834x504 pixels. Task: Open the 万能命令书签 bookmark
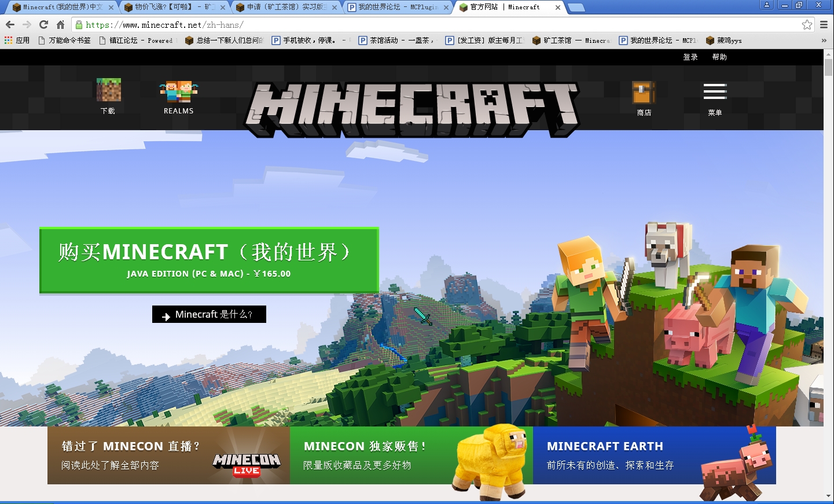point(64,41)
